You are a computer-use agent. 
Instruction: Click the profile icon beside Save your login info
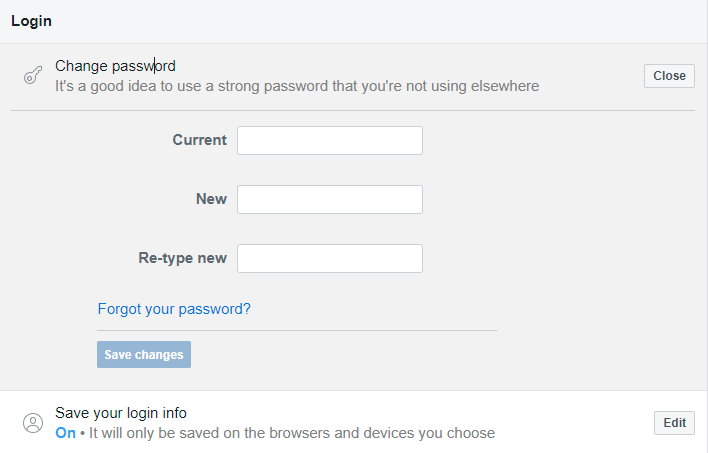(33, 423)
